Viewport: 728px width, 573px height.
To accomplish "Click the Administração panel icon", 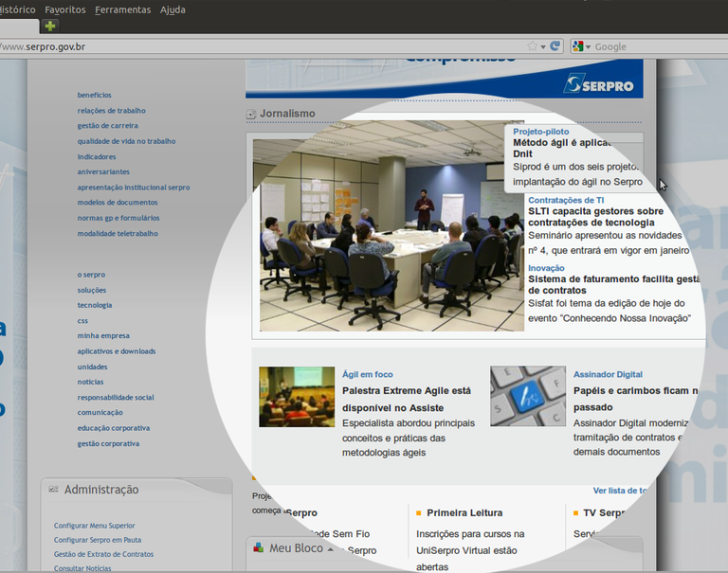I will [x=53, y=489].
